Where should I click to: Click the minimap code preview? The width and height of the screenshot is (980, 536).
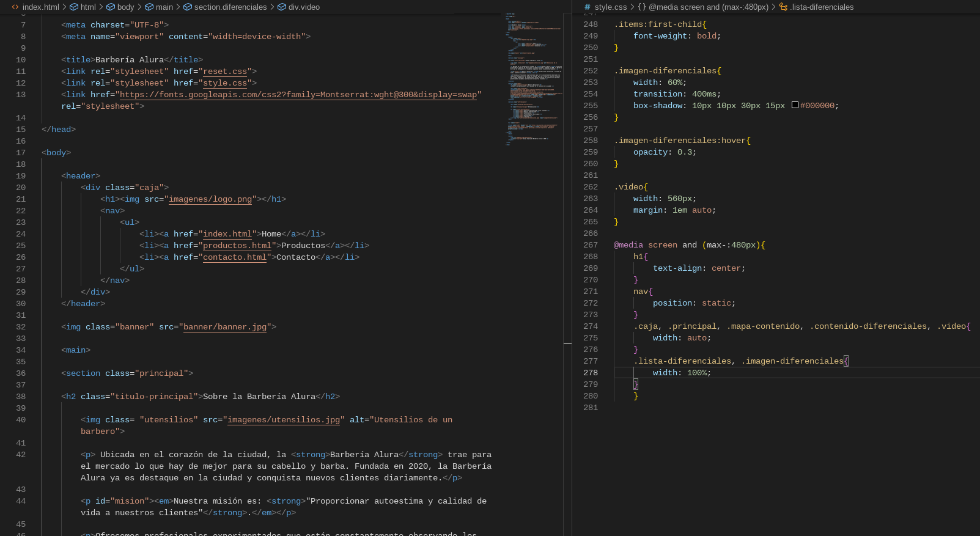click(x=533, y=78)
